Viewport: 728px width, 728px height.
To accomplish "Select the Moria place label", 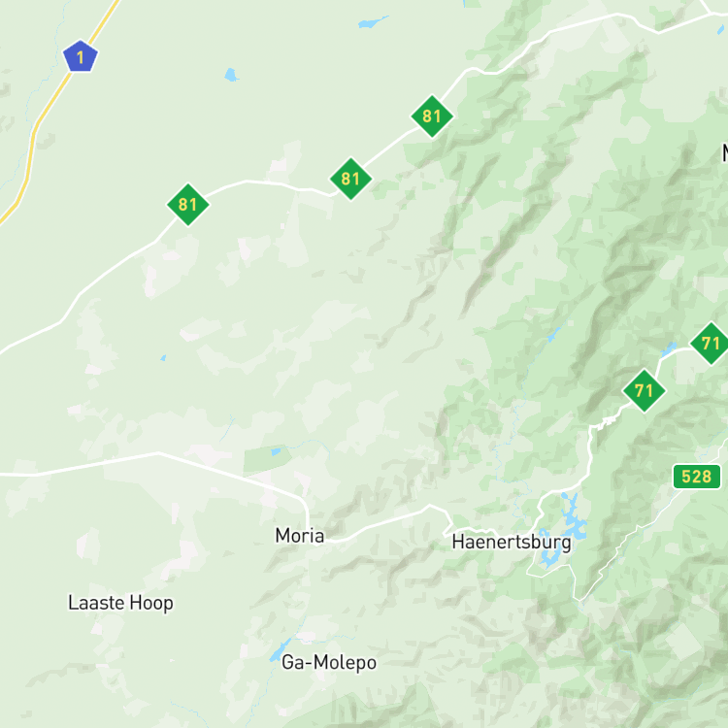I will coord(300,535).
